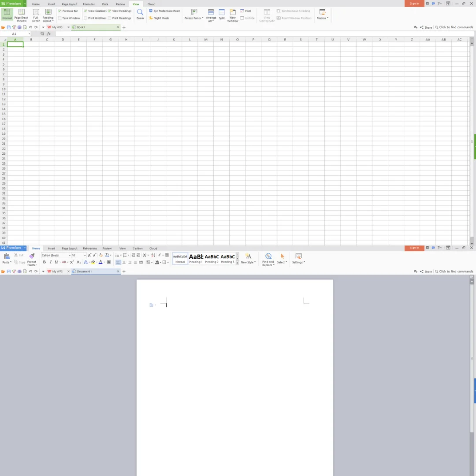This screenshot has height=476, width=476.
Task: Enable the Print Headings checkbox
Action: pos(110,18)
